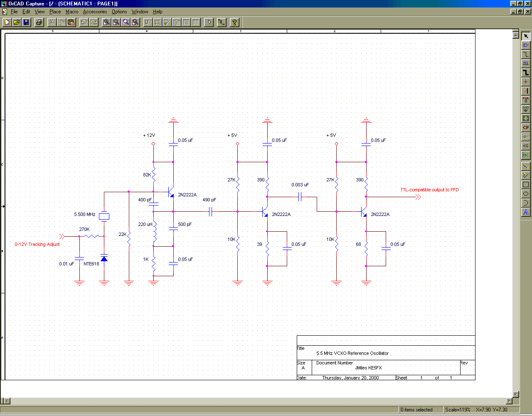Viewport: 532px width, 416px height.
Task: Select the Hierarchical Block tool
Action: (526, 119)
